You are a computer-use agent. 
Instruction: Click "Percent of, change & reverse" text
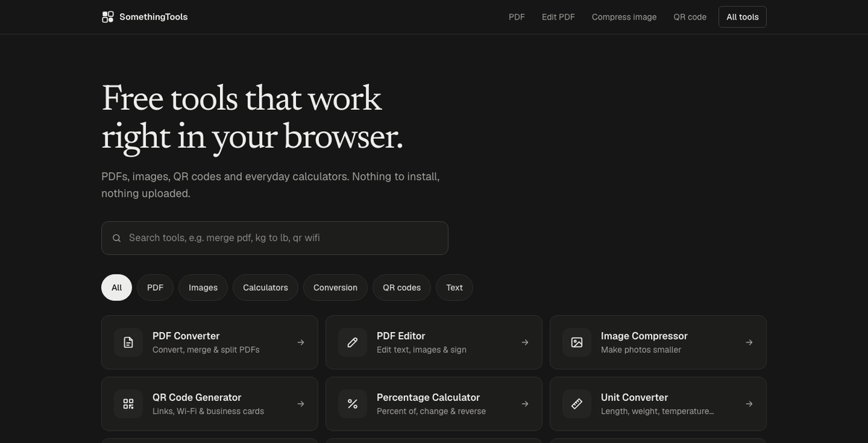pyautogui.click(x=431, y=411)
